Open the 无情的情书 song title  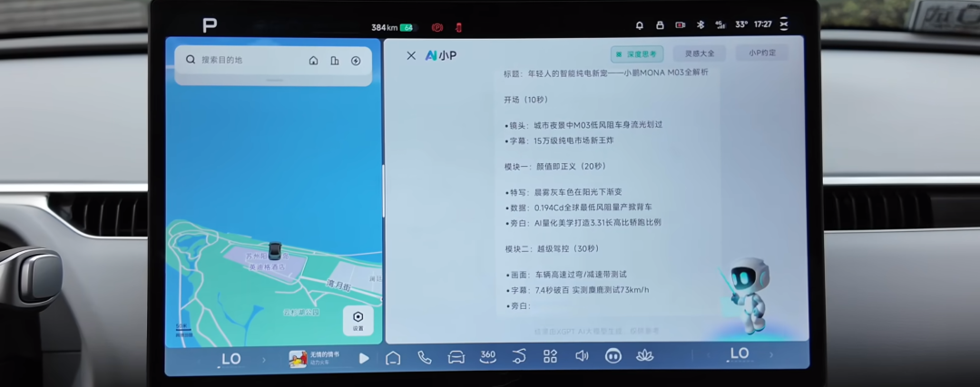324,354
